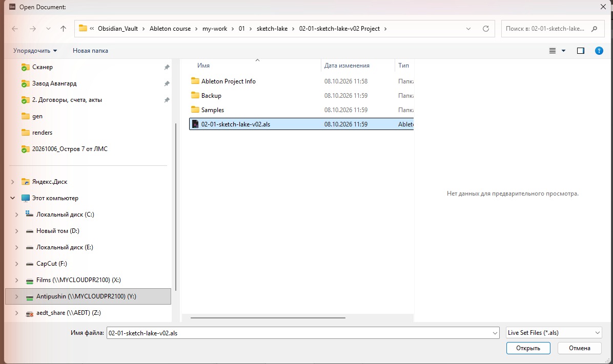Collapse the Этот компьютер node

[12, 198]
